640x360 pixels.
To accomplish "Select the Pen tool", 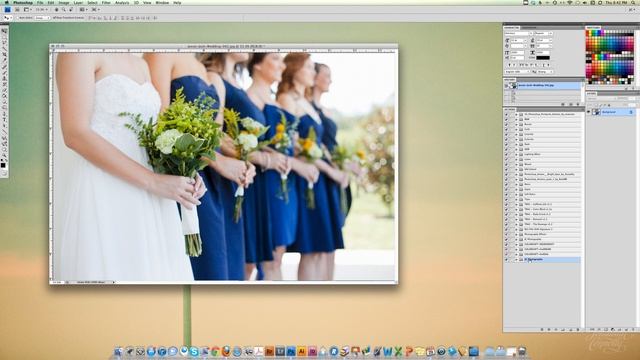I will tap(4, 113).
